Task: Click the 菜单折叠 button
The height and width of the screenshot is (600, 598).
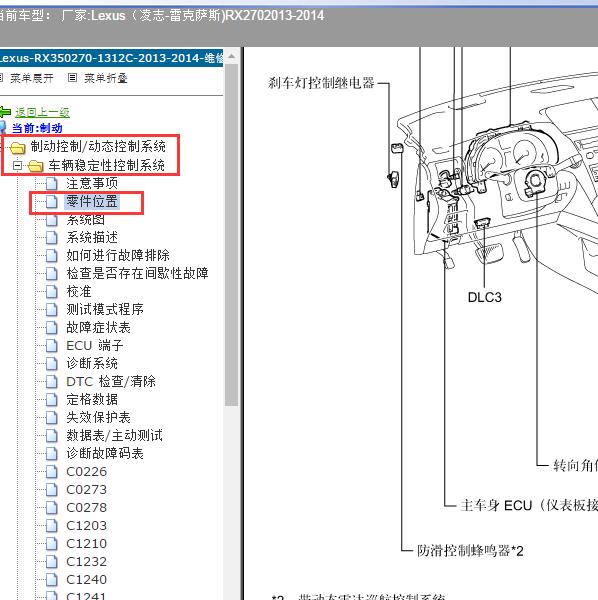Action: tap(106, 78)
